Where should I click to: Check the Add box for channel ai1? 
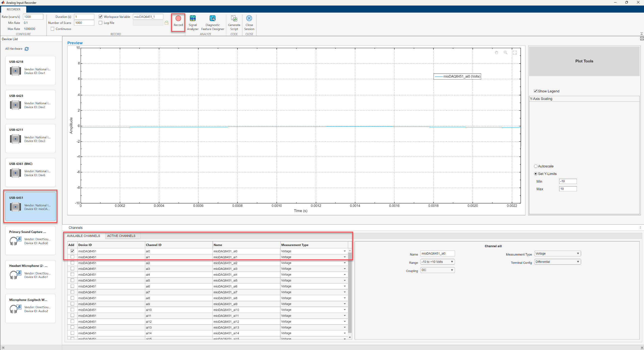[72, 257]
